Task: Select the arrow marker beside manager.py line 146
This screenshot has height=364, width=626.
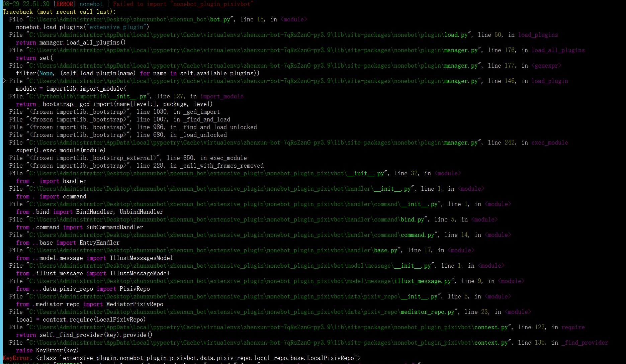Action: click(x=4, y=81)
